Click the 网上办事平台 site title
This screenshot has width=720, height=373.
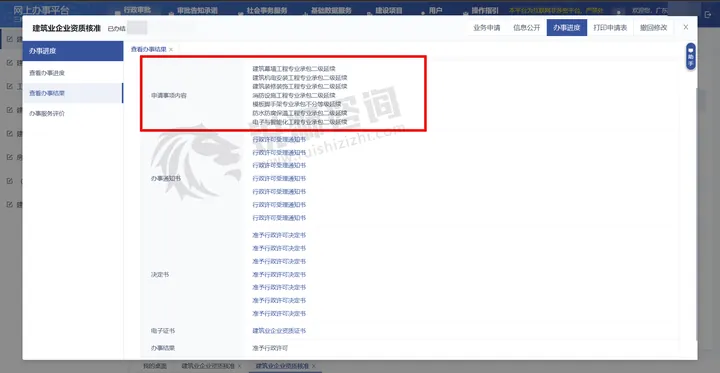coord(42,9)
